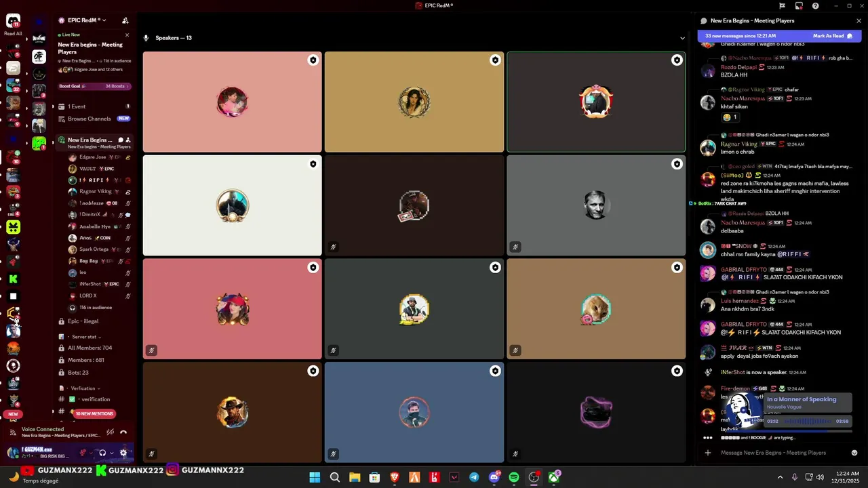The height and width of the screenshot is (488, 868).
Task: Click the Instagram logo in bottom overlay
Action: pos(173,470)
